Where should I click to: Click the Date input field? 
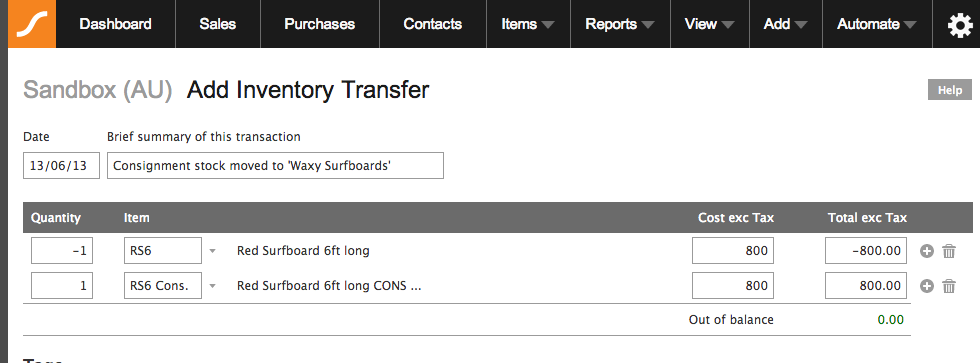pyautogui.click(x=61, y=166)
